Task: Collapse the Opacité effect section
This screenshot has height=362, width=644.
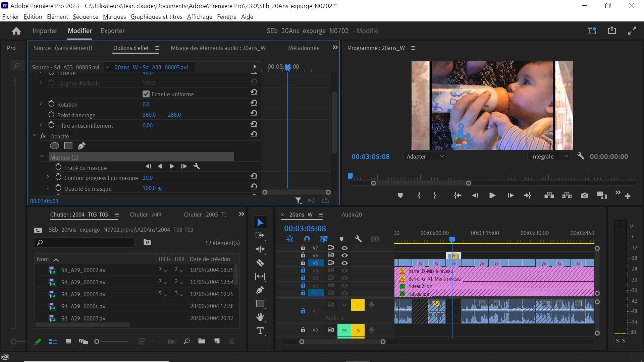Action: tap(35, 135)
